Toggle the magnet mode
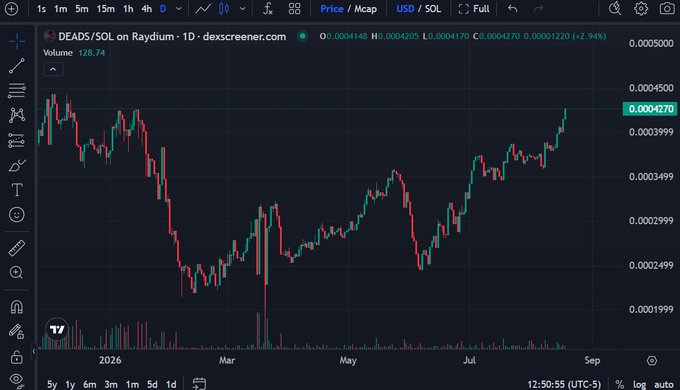680x390 pixels. point(17,307)
